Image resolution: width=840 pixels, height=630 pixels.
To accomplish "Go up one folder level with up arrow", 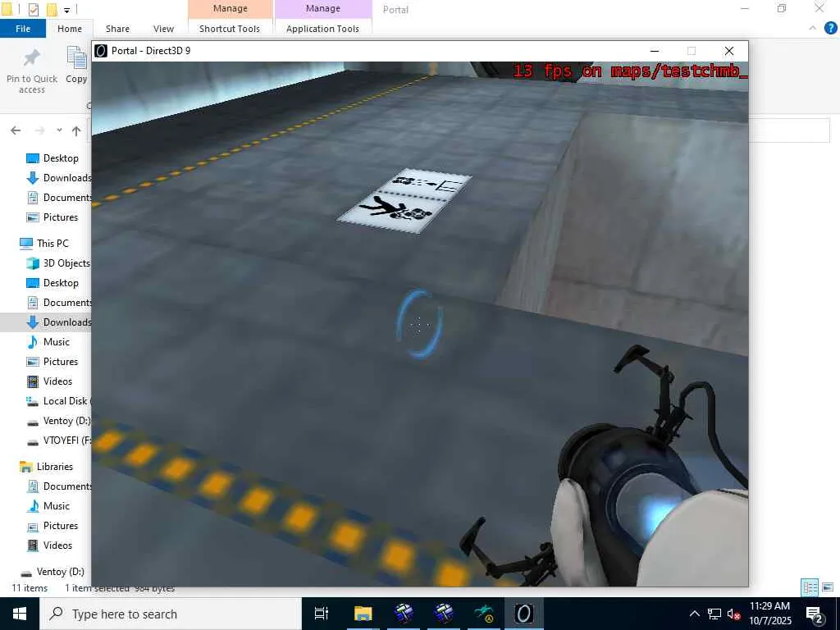I will point(76,130).
